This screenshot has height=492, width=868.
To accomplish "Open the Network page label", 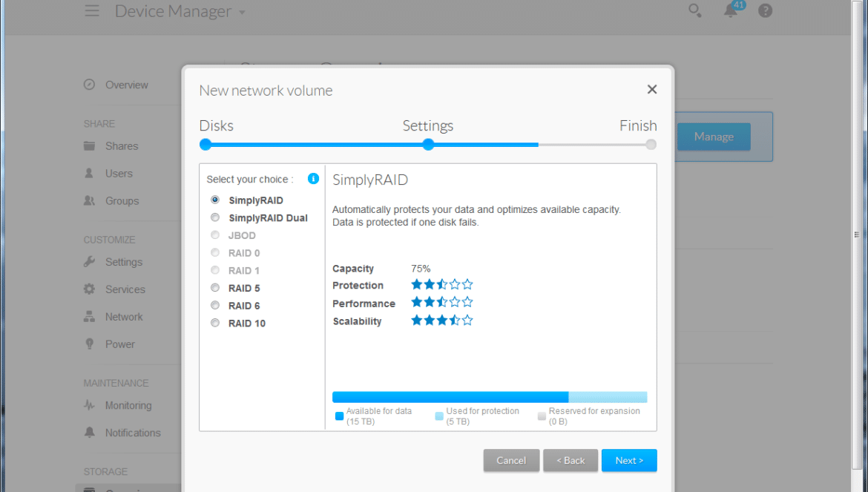I will [x=124, y=317].
